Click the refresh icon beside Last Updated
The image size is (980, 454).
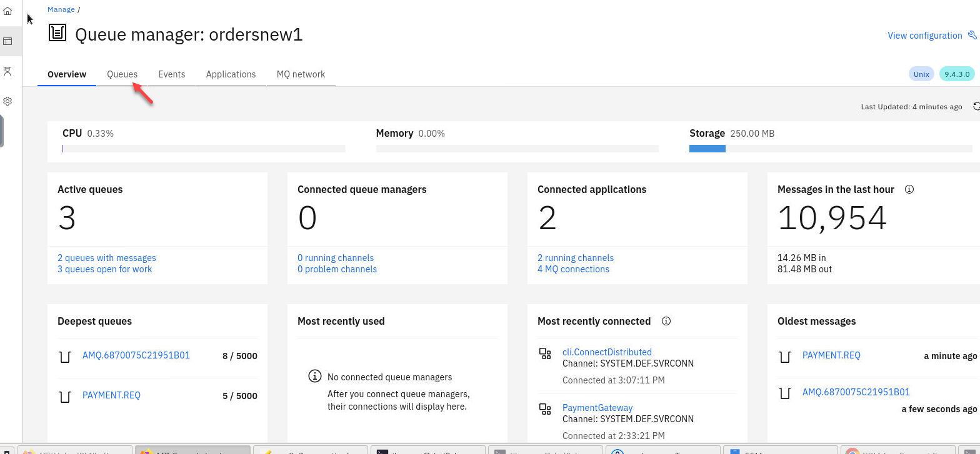click(x=976, y=107)
